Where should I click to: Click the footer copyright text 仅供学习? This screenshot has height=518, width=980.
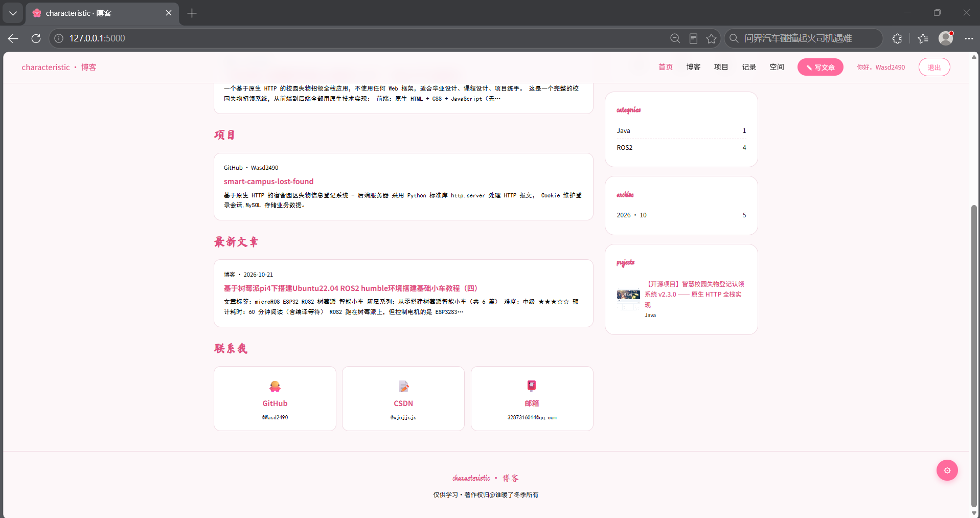(486, 495)
